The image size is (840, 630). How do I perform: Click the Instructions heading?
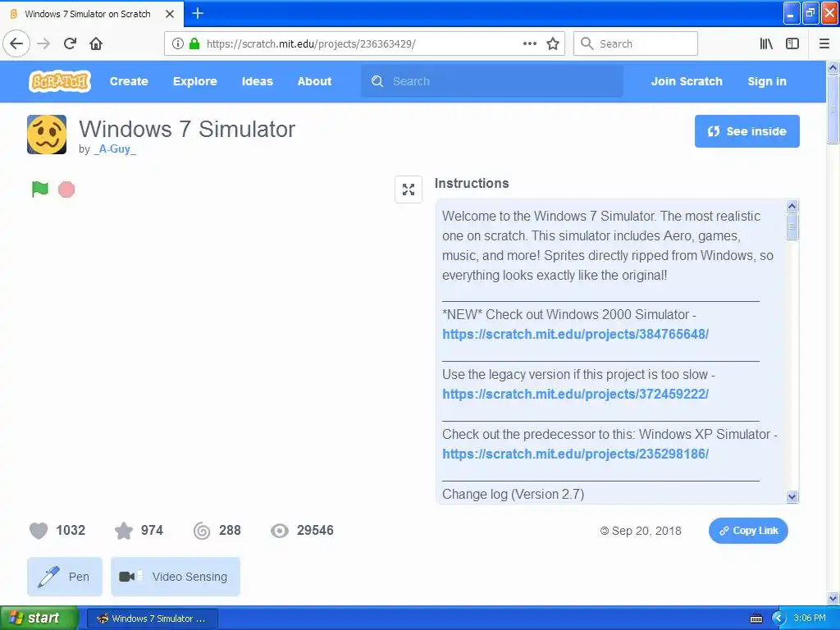[x=472, y=183]
